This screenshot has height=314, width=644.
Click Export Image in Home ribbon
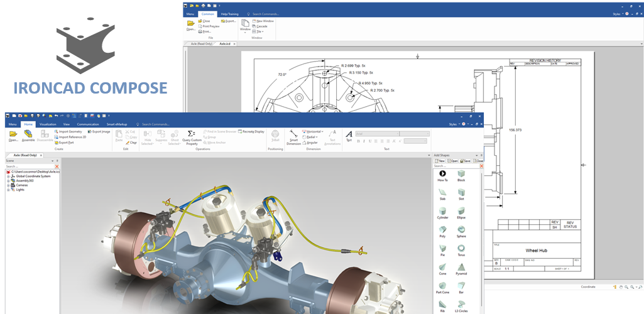coord(99,132)
